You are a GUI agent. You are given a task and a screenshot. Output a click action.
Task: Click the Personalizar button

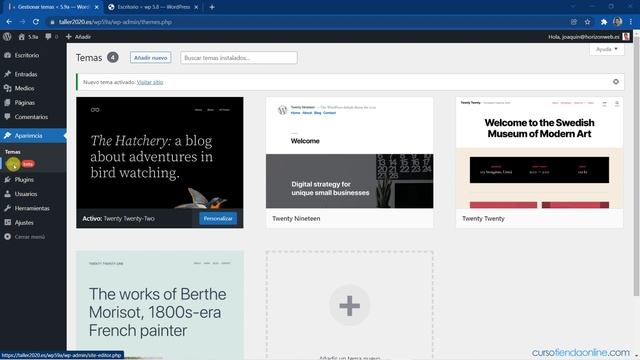(218, 218)
